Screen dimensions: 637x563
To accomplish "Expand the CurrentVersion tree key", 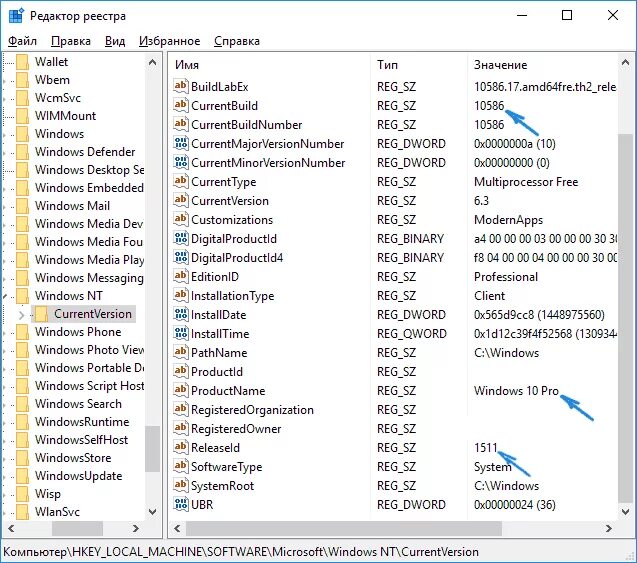I will pyautogui.click(x=22, y=314).
